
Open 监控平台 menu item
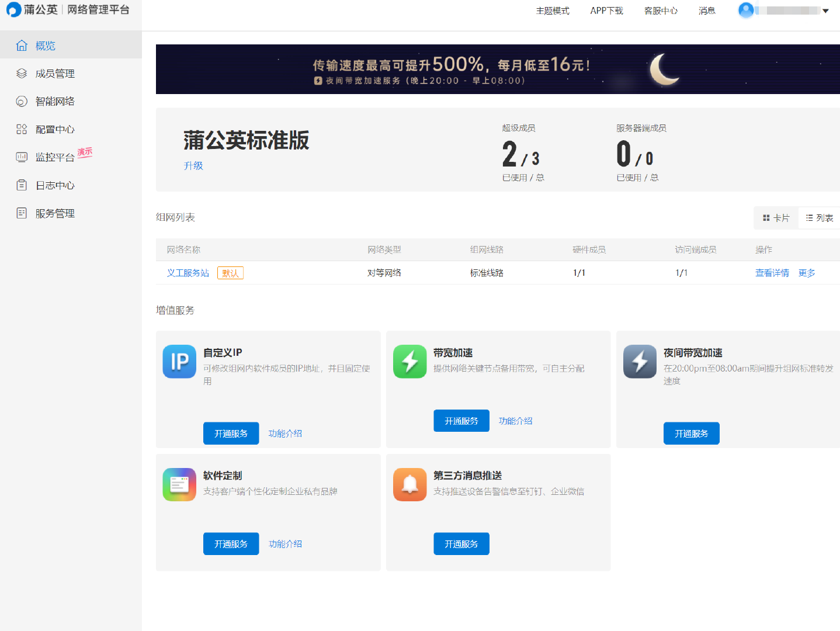coord(71,157)
